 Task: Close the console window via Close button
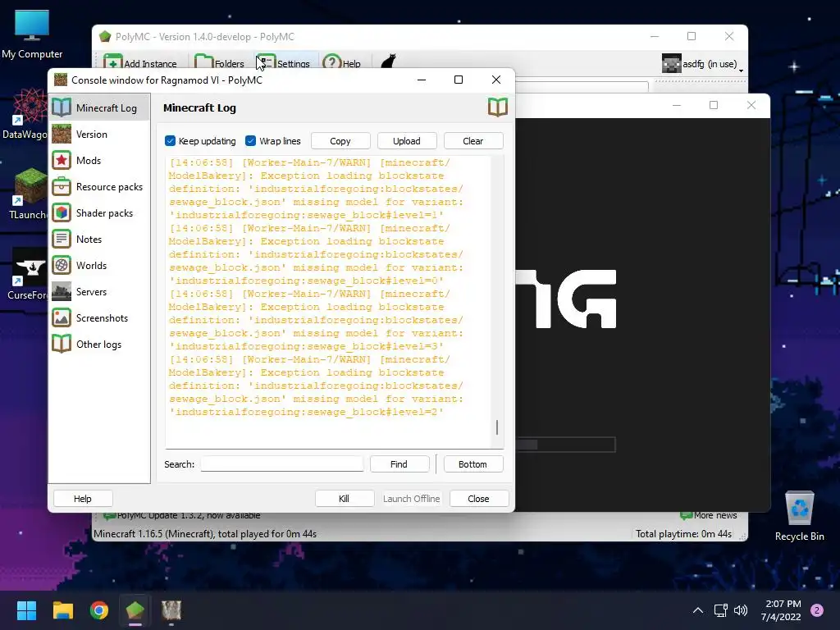[x=479, y=498]
